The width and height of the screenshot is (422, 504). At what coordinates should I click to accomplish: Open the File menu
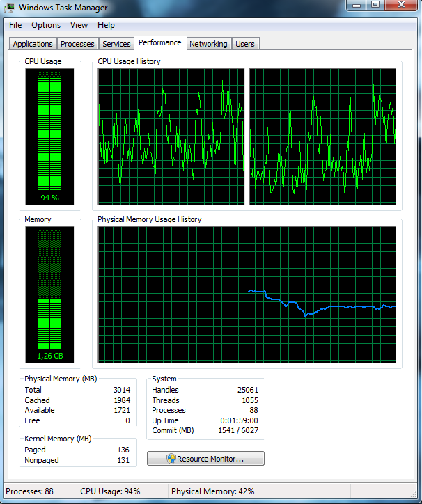tap(15, 25)
